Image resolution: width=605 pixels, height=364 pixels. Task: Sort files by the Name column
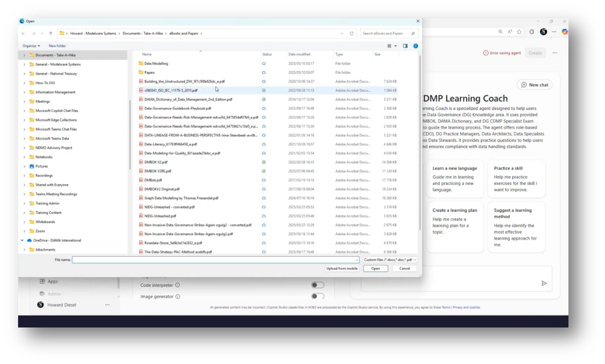point(147,54)
